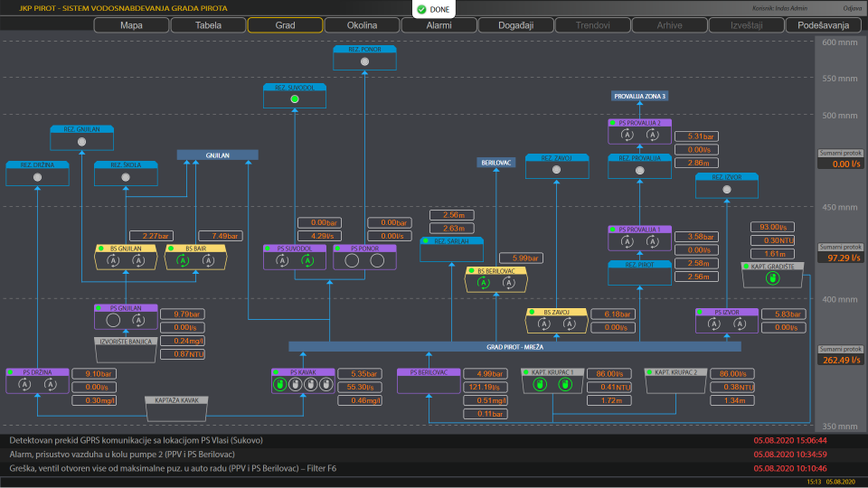The width and height of the screenshot is (868, 488).
Task: Select the empty left pump circle in PS Ponor
Action: 353,260
